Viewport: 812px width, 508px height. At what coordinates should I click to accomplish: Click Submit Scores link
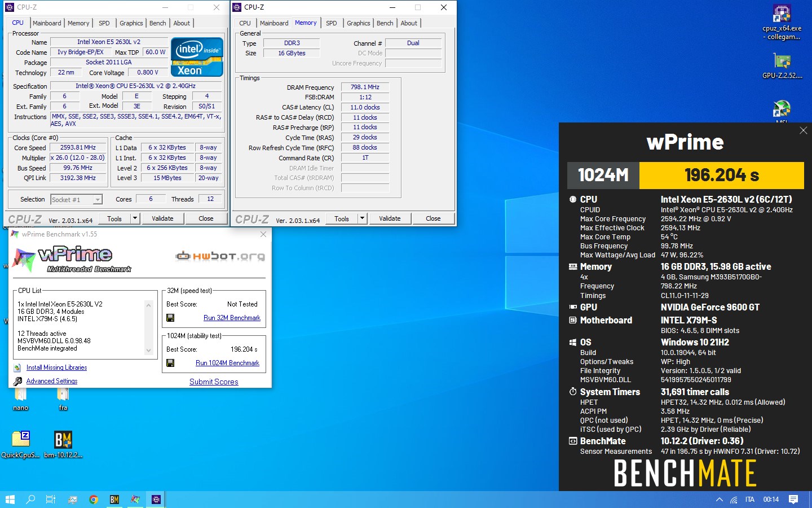click(214, 382)
